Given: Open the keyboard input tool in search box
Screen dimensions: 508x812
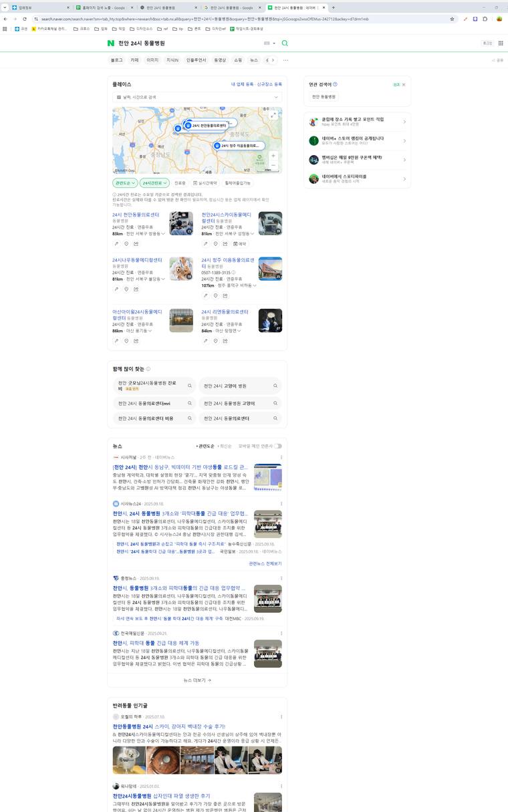Looking at the screenshot, I should click(268, 43).
